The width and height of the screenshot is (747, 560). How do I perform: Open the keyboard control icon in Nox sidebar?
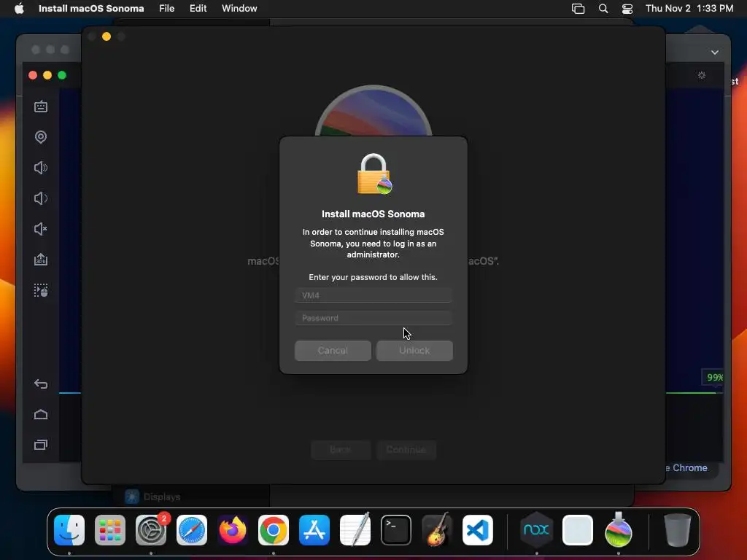[41, 106]
